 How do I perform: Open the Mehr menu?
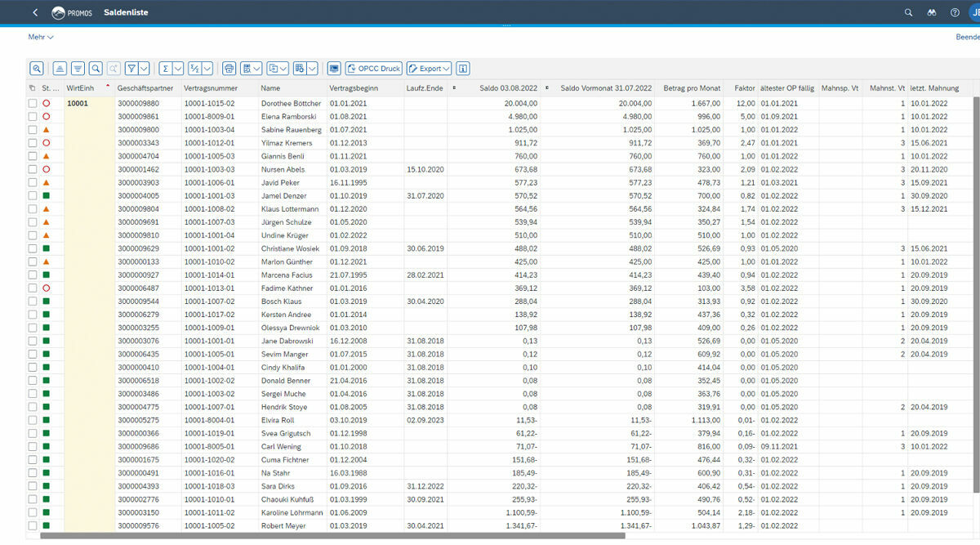pyautogui.click(x=40, y=37)
